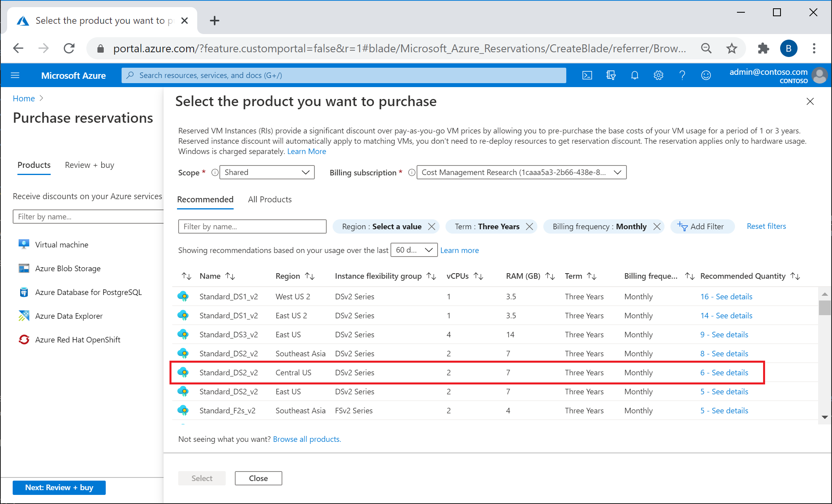The image size is (832, 504).
Task: Remove the Region select a value filter
Action: tap(433, 226)
